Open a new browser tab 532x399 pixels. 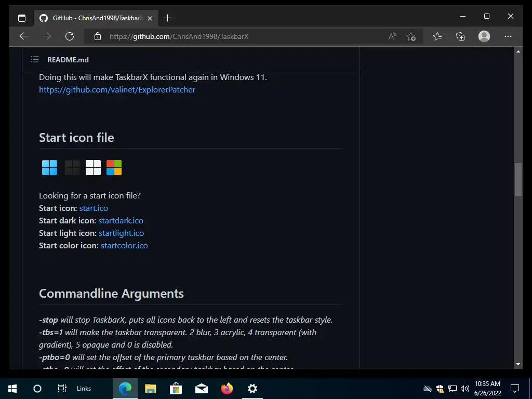point(168,18)
